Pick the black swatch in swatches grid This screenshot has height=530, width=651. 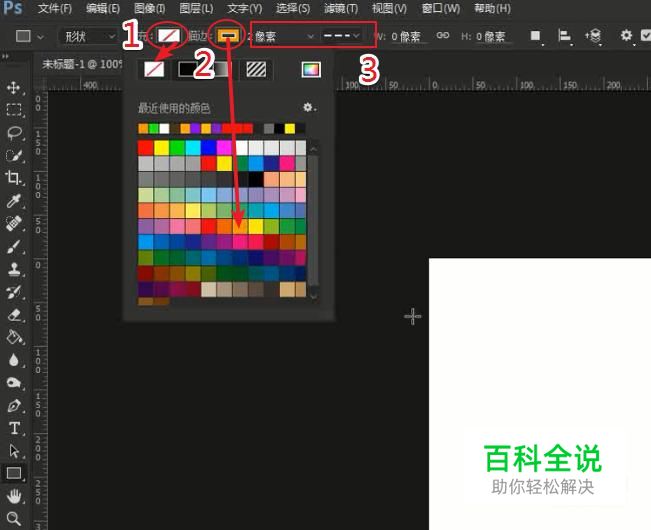point(256,179)
